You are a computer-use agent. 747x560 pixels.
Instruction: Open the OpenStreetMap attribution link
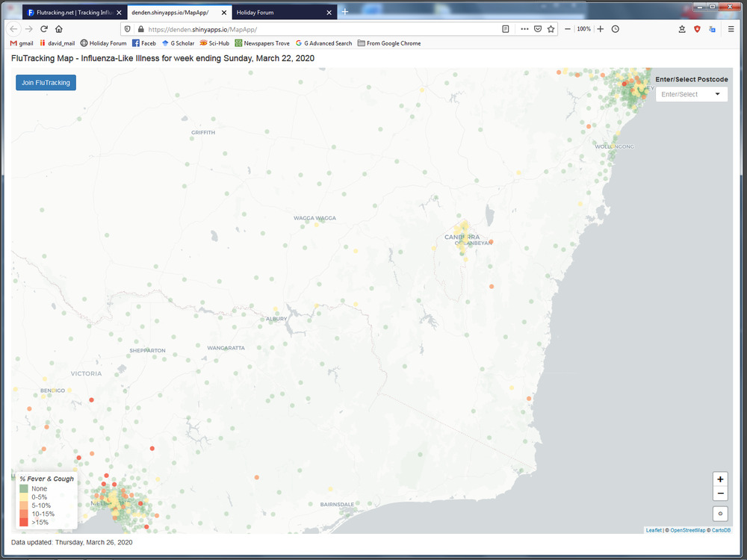687,530
